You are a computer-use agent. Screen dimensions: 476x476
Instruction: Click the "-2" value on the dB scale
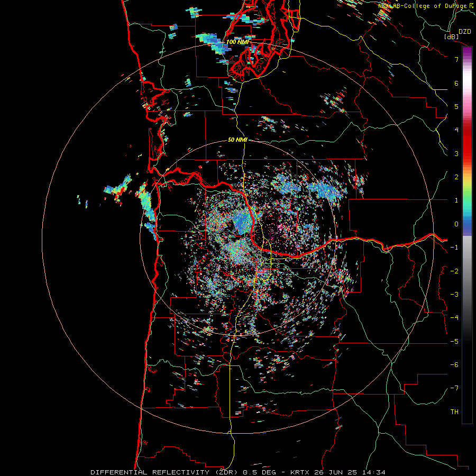(x=454, y=271)
